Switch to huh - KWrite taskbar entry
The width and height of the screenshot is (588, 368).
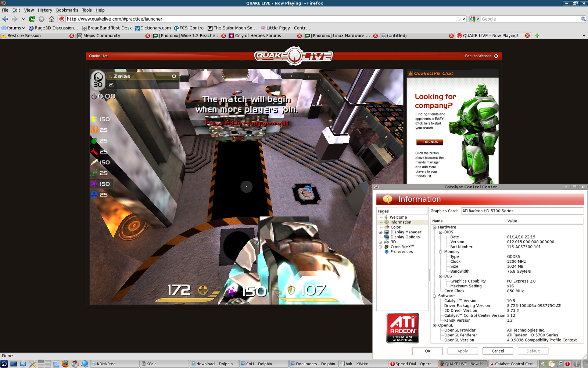363,364
